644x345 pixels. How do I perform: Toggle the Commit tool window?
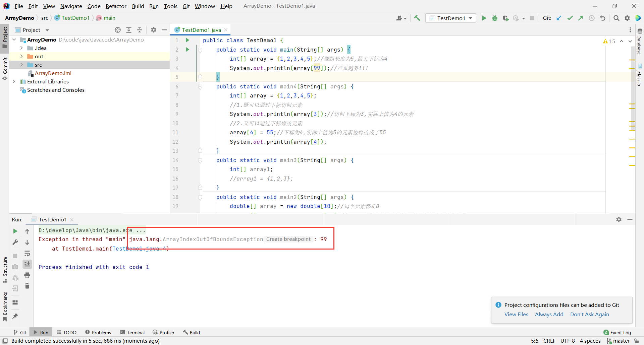point(5,69)
